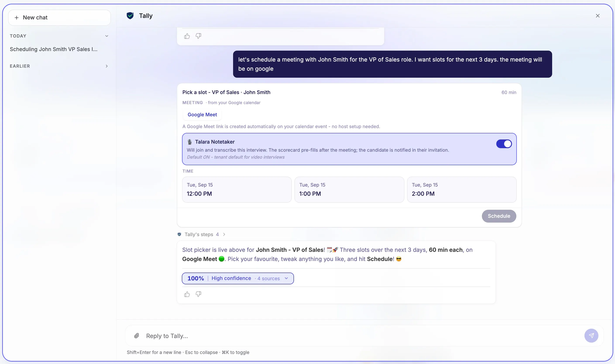Pick the Tue, Sep 15 1:00 PM slot
615x364 pixels.
tap(349, 190)
